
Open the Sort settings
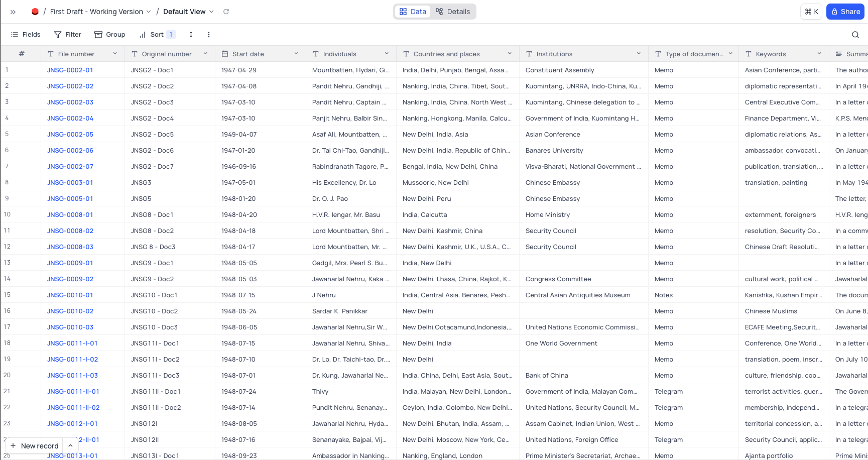pos(157,35)
